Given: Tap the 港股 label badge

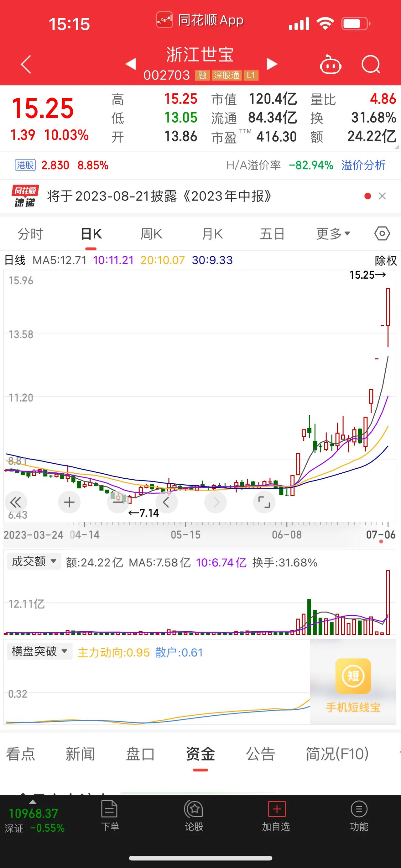Looking at the screenshot, I should click(25, 165).
